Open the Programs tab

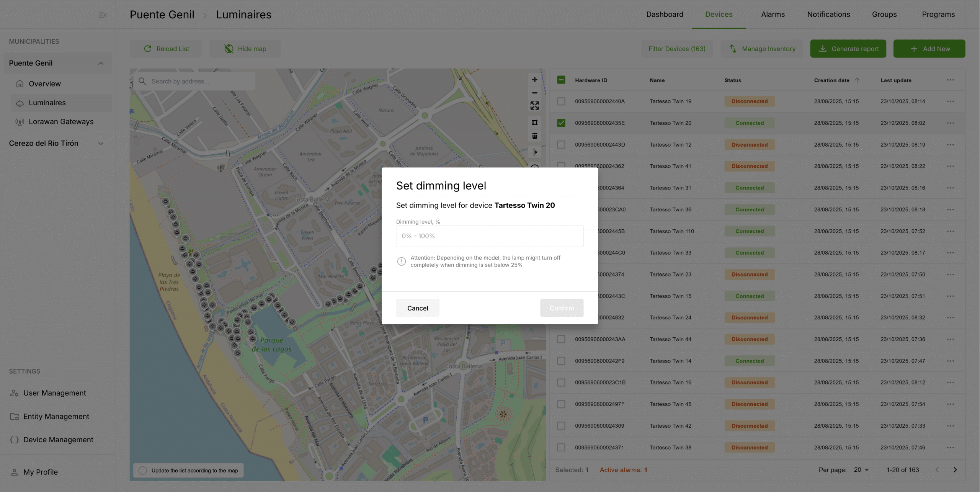[938, 15]
